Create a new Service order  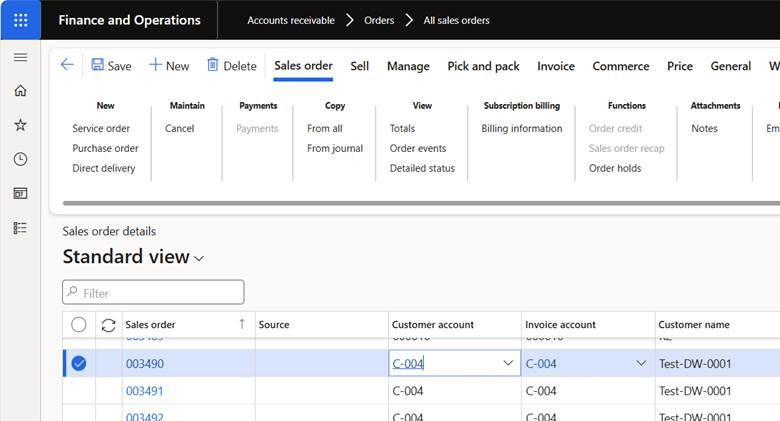pyautogui.click(x=101, y=128)
